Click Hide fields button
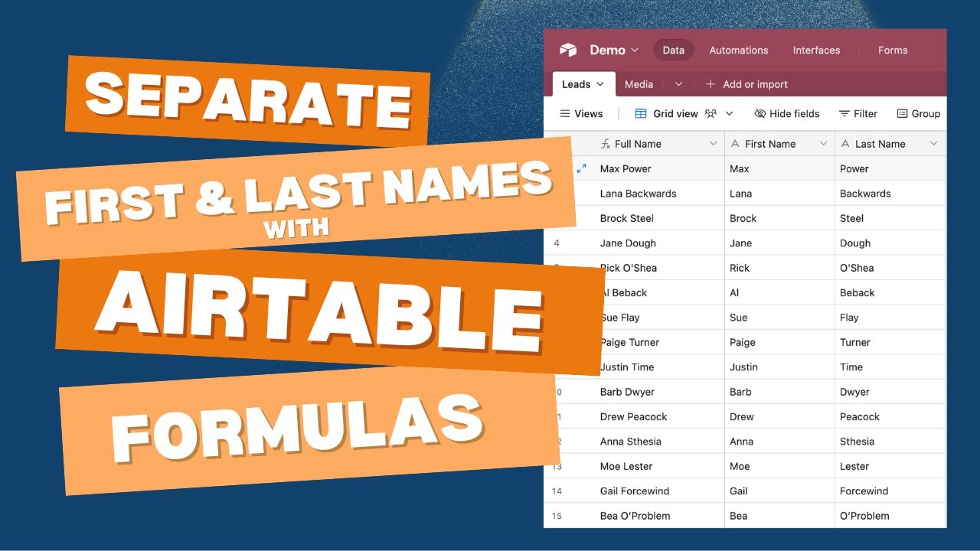Image resolution: width=980 pixels, height=551 pixels. [787, 113]
